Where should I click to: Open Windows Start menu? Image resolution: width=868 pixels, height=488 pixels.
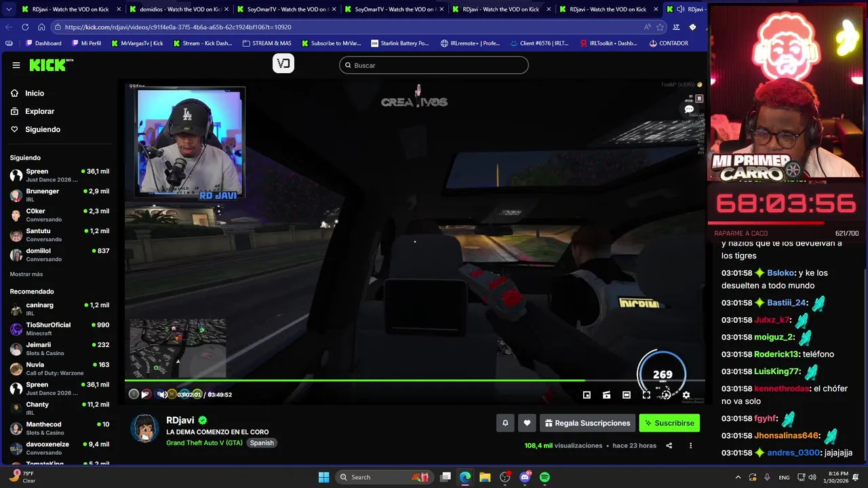click(x=323, y=477)
